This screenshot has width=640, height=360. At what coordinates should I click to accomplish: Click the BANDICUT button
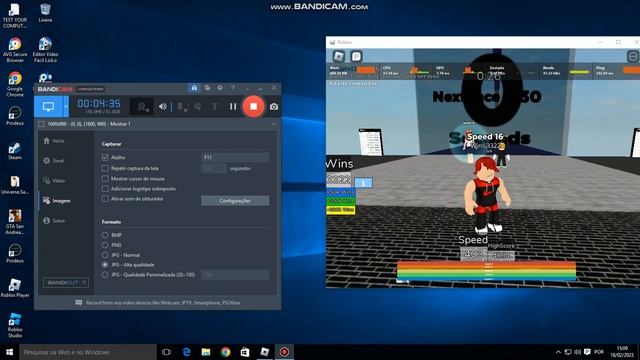click(66, 282)
